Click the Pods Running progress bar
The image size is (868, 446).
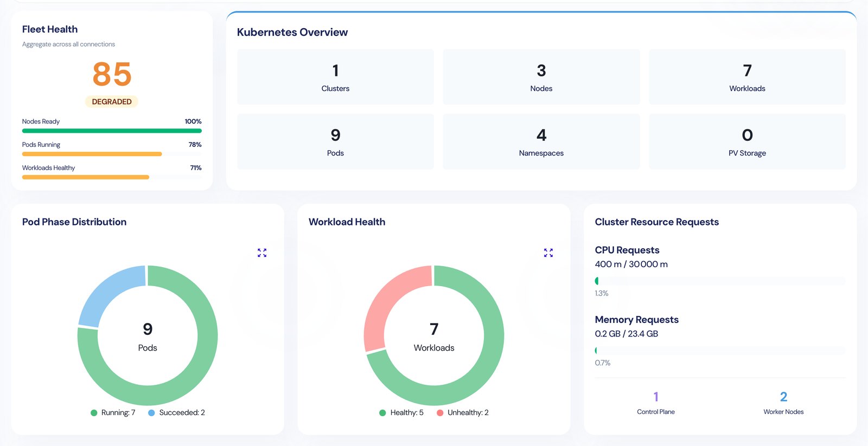tap(112, 154)
